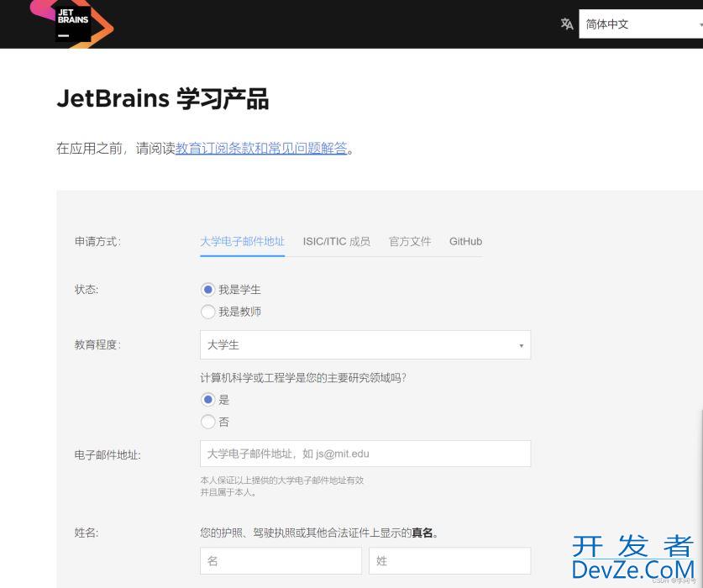
Task: Choose 否 for computer science field
Action: [207, 422]
